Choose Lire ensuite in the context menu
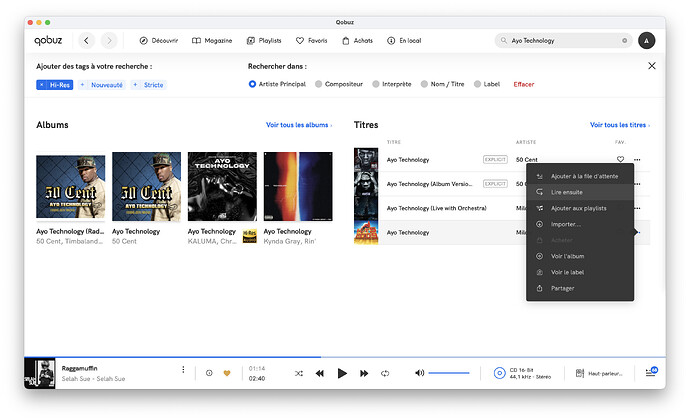The image size is (690, 420). point(580,192)
